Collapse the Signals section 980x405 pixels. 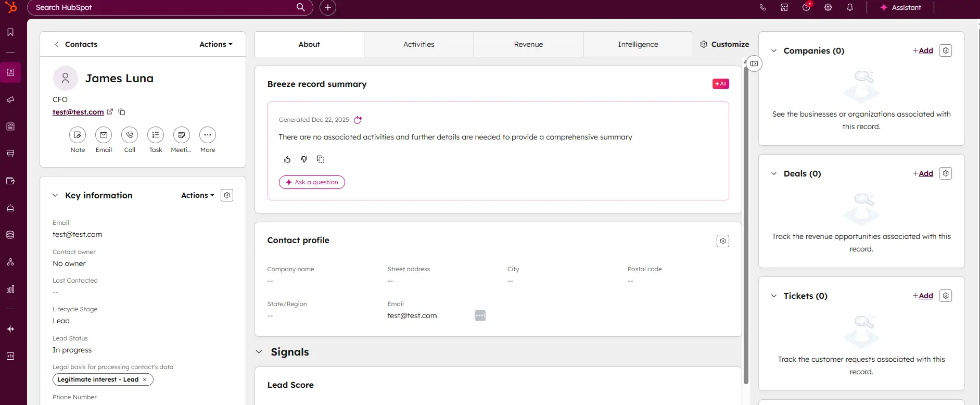pyautogui.click(x=259, y=352)
